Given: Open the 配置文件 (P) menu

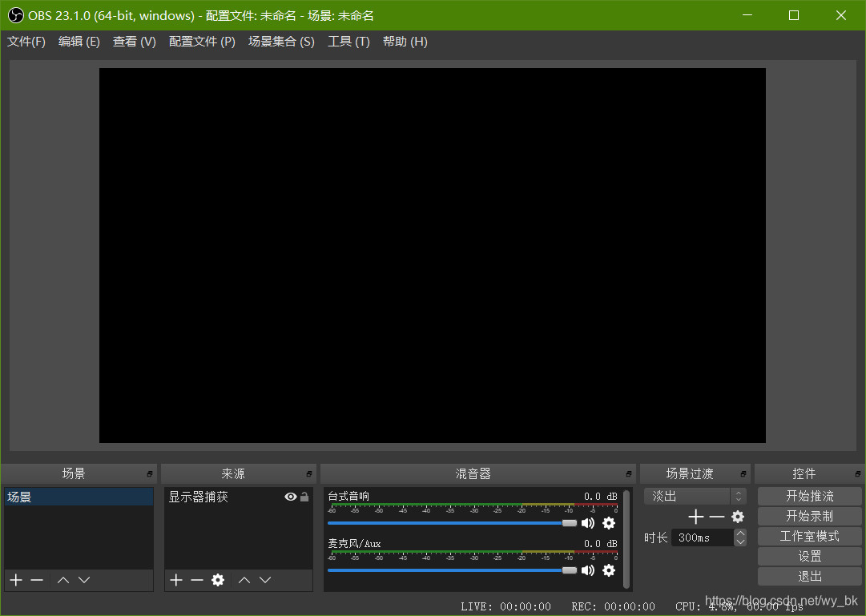Looking at the screenshot, I should click(x=202, y=42).
